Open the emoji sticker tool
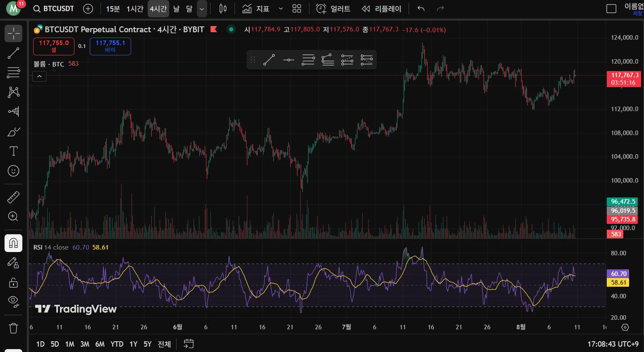The image size is (644, 352). pyautogui.click(x=13, y=171)
